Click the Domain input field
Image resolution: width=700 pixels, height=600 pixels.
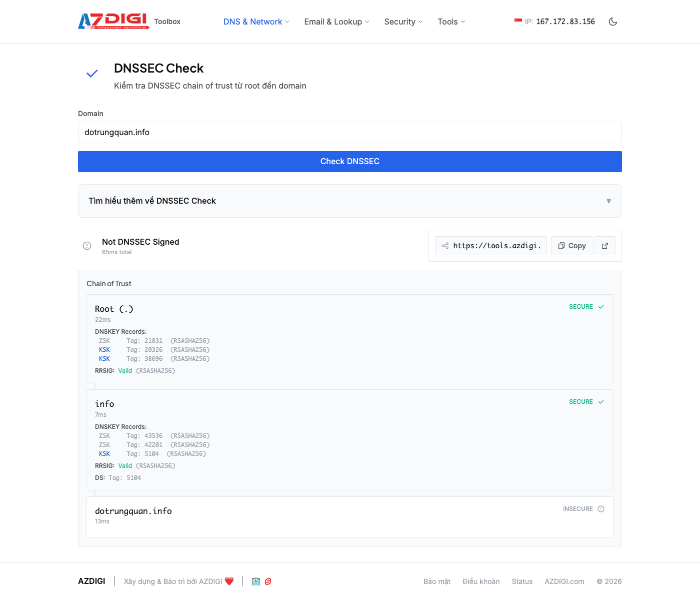point(349,132)
